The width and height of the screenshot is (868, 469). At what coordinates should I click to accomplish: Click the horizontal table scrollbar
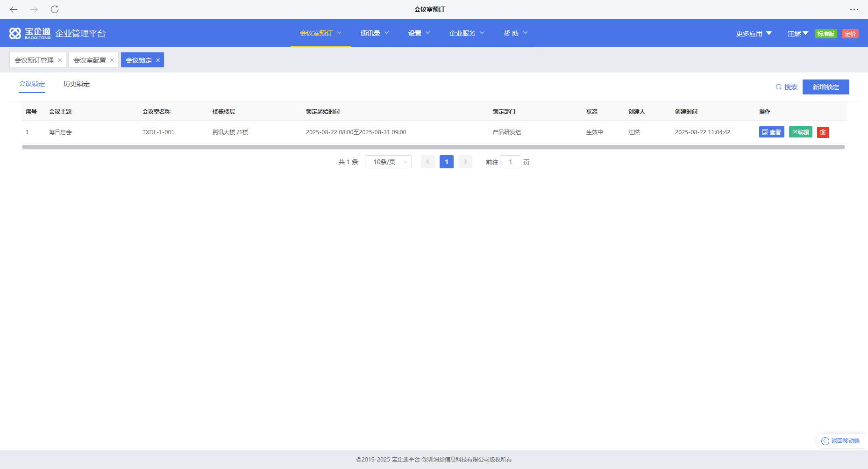(433, 147)
